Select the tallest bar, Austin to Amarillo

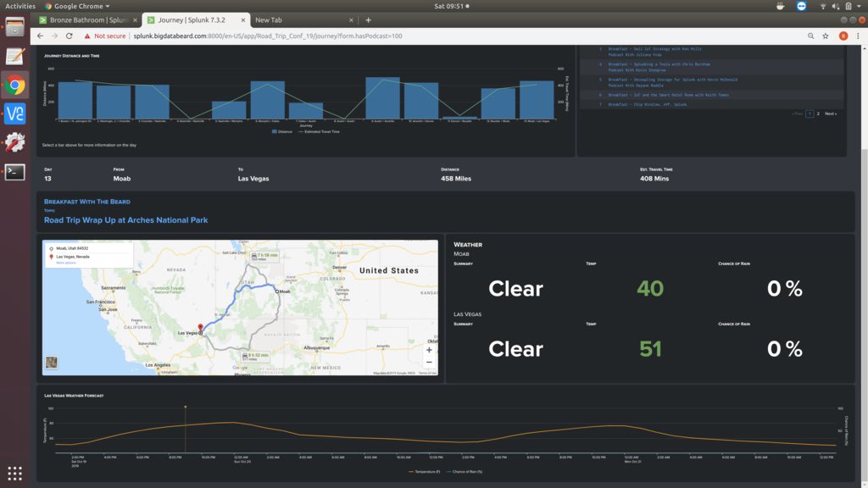pyautogui.click(x=382, y=98)
